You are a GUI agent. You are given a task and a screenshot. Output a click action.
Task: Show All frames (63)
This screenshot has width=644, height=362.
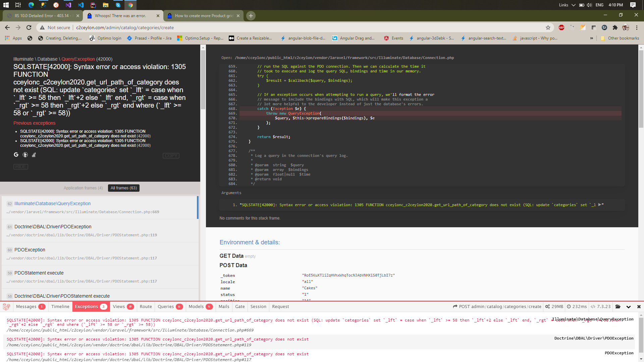(x=124, y=188)
